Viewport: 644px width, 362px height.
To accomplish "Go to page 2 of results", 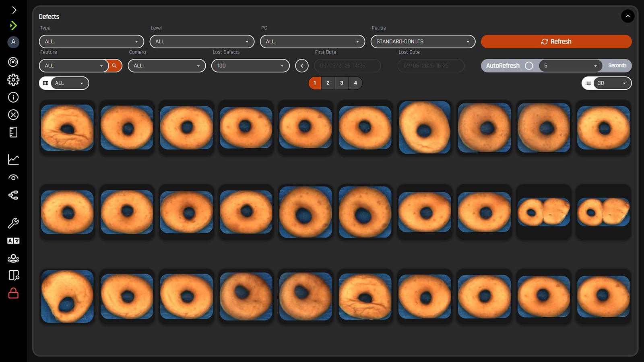I will click(328, 83).
